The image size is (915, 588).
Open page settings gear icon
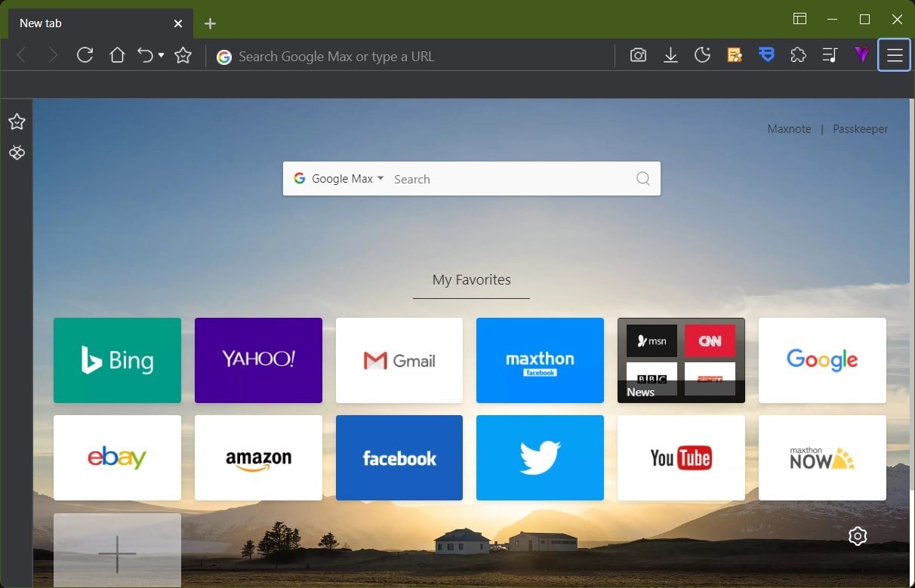point(858,536)
